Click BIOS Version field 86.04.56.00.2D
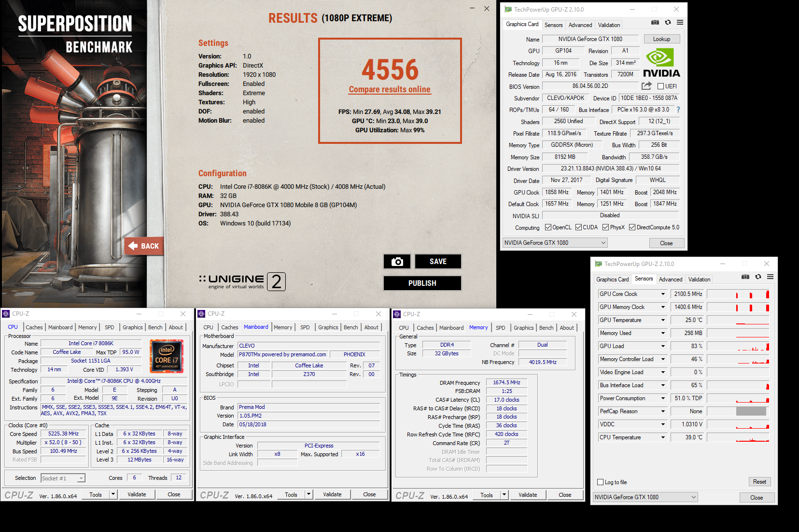Screen dimensions: 799x532 tap(590, 86)
